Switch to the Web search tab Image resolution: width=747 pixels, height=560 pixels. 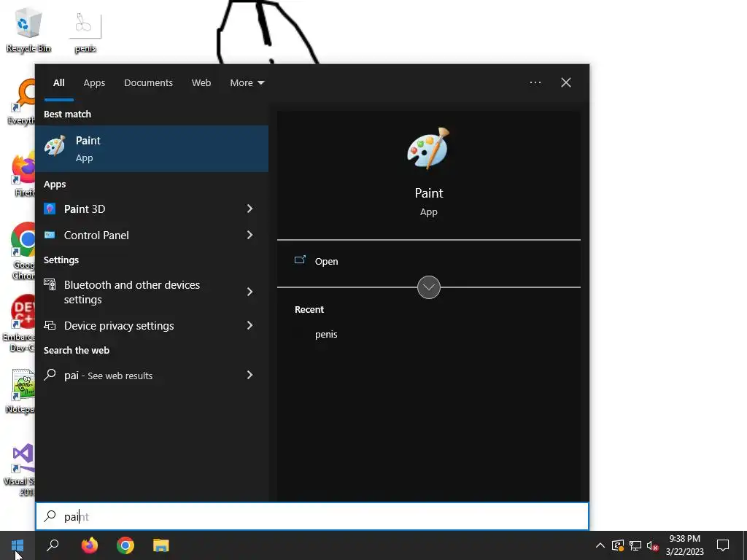pyautogui.click(x=201, y=83)
